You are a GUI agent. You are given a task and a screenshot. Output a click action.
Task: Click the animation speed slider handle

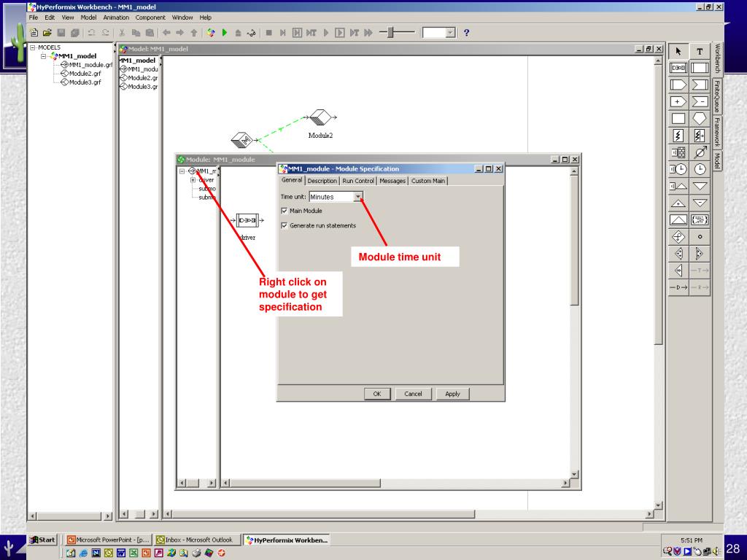(x=390, y=32)
